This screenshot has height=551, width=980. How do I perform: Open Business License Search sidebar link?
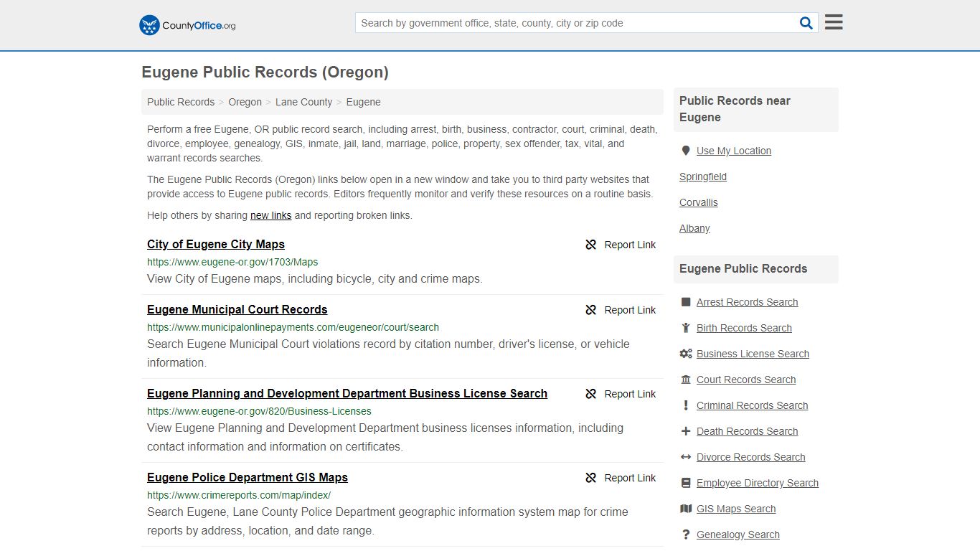(753, 354)
